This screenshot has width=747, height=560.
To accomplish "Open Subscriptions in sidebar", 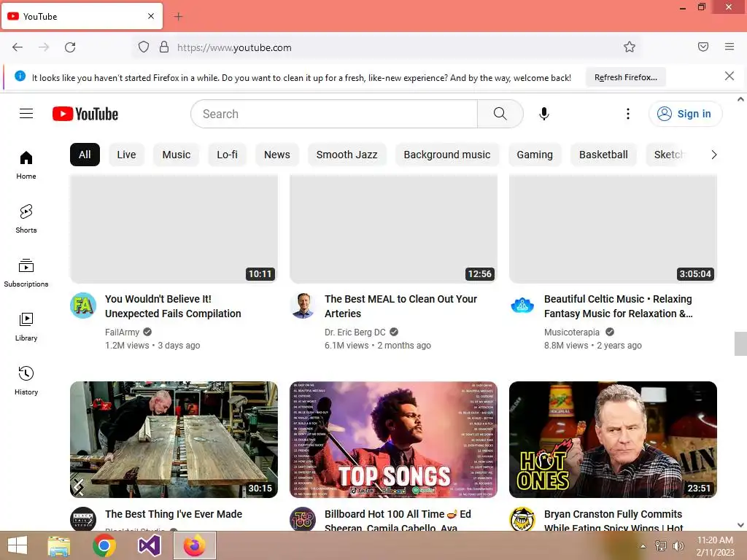I will 26,273.
